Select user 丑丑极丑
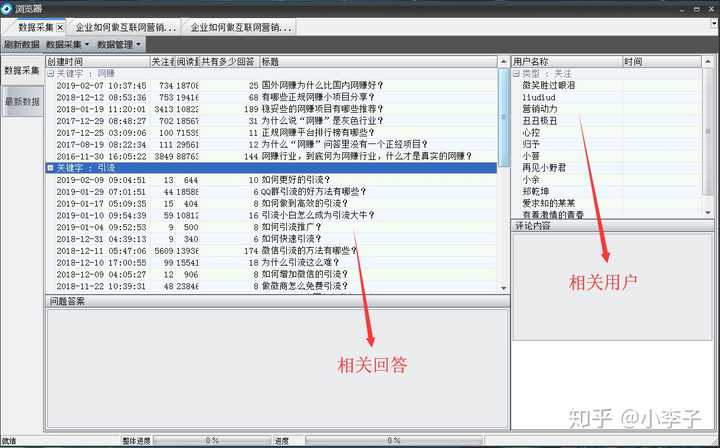 (x=540, y=121)
